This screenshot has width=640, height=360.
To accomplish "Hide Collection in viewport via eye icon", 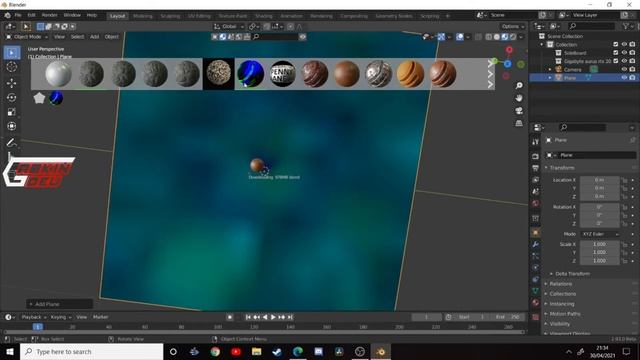I will click(x=624, y=44).
